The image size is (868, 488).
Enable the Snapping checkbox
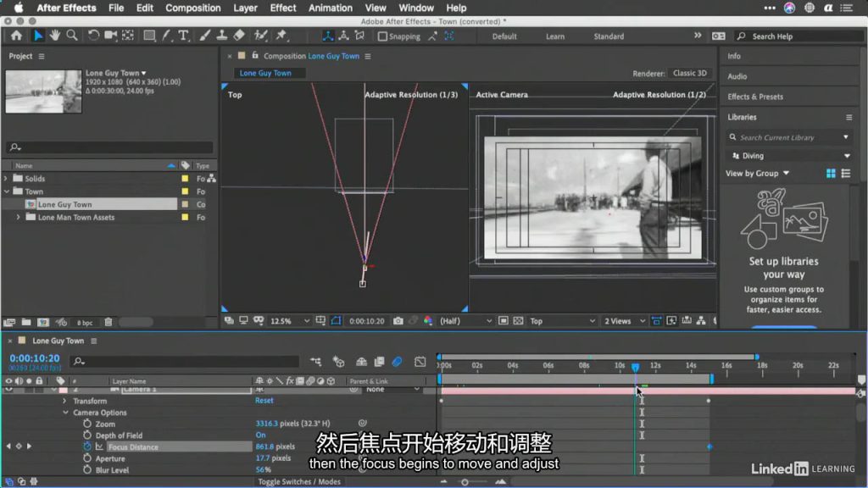pos(382,36)
